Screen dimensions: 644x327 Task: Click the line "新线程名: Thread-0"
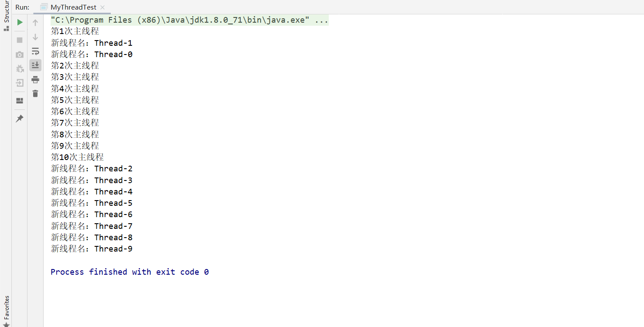[92, 54]
